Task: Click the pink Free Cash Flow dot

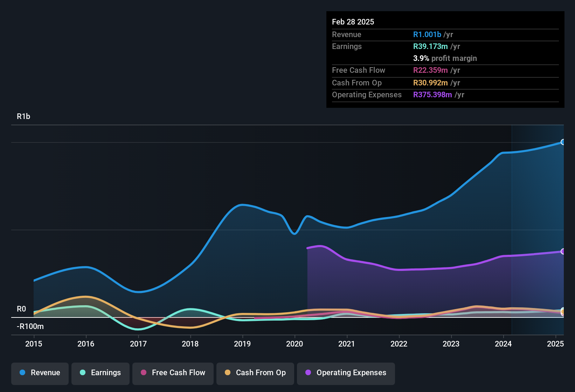Action: (144, 373)
